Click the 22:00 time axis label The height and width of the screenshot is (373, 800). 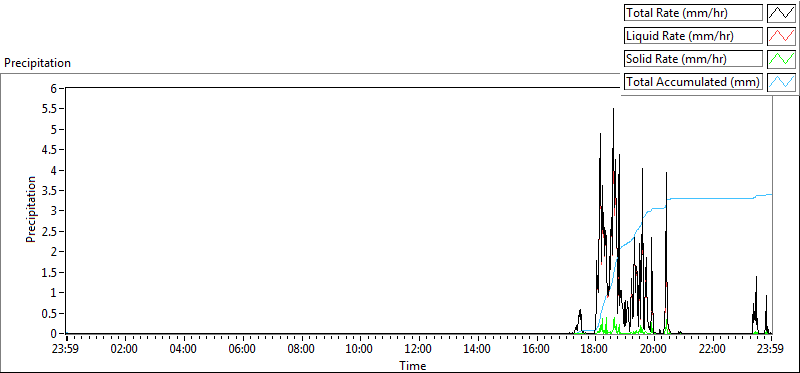pyautogui.click(x=712, y=350)
